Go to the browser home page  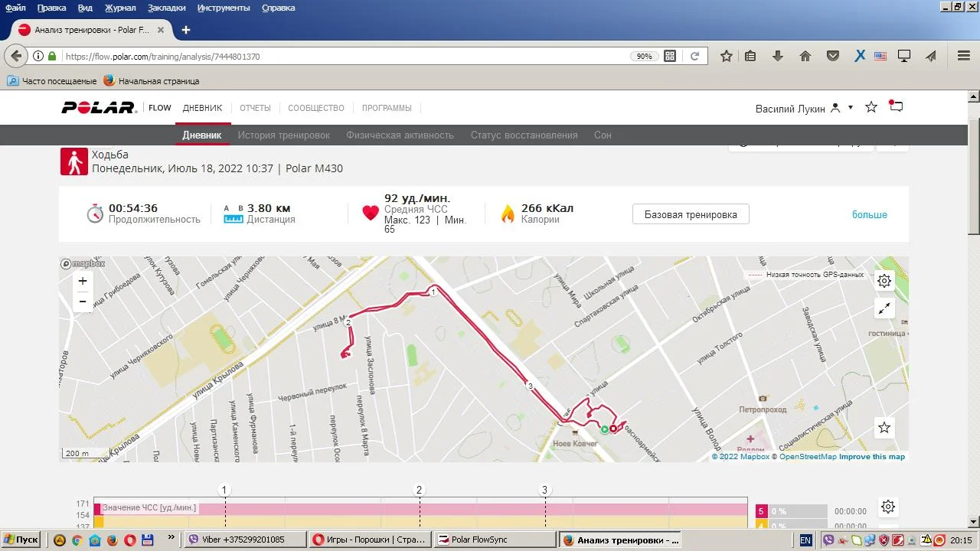pos(805,56)
